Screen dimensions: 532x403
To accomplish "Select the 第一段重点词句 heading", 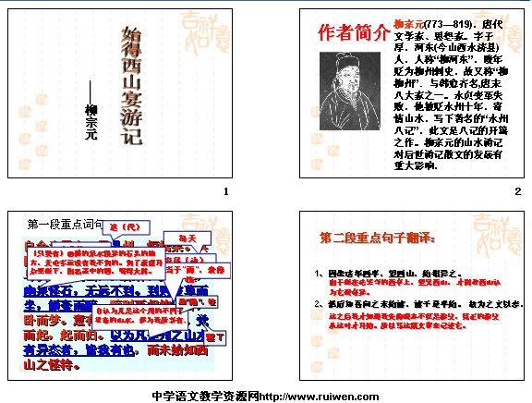I will 65,224.
